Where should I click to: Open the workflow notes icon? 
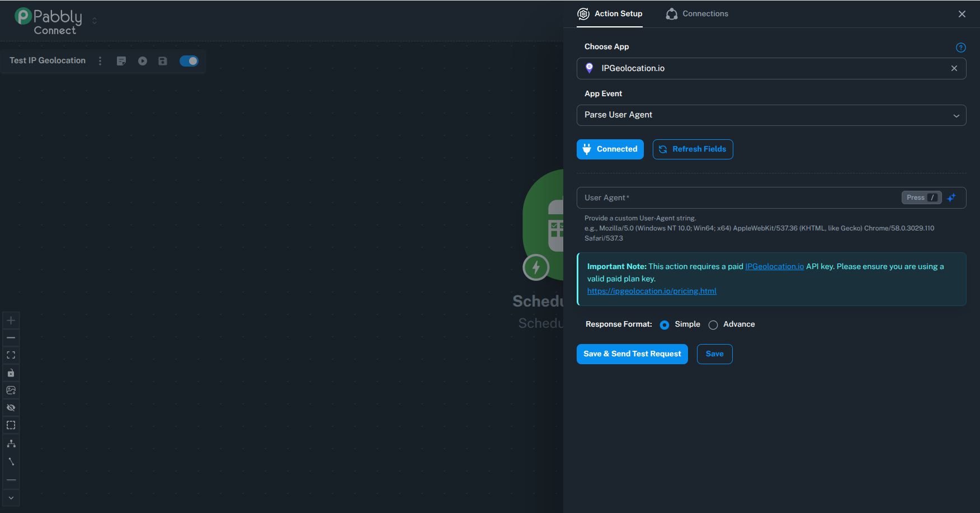[121, 61]
